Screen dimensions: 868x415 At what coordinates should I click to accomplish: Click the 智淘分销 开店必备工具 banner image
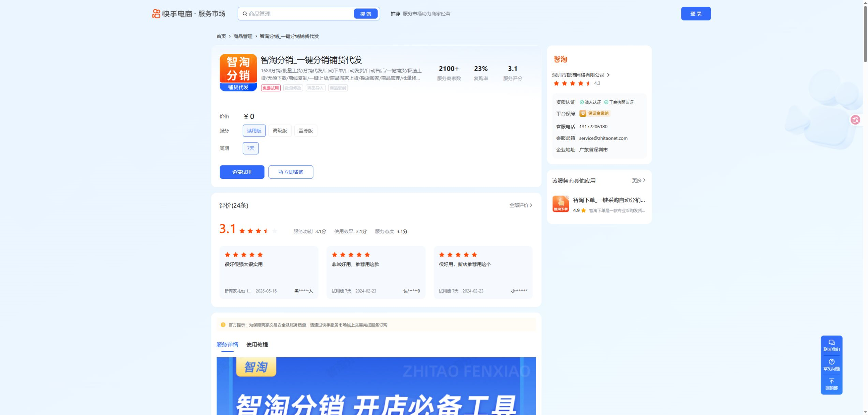376,386
